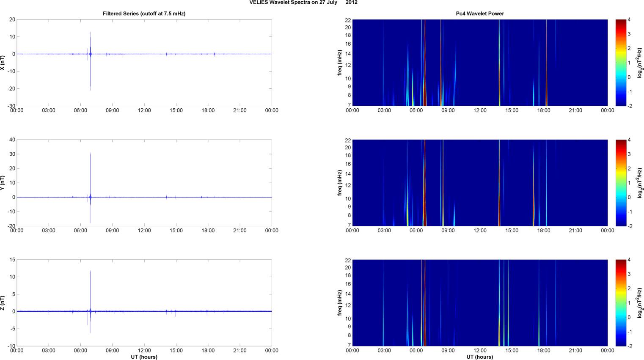
Task: Click the Y (nT) axis label
Action: click(3, 183)
